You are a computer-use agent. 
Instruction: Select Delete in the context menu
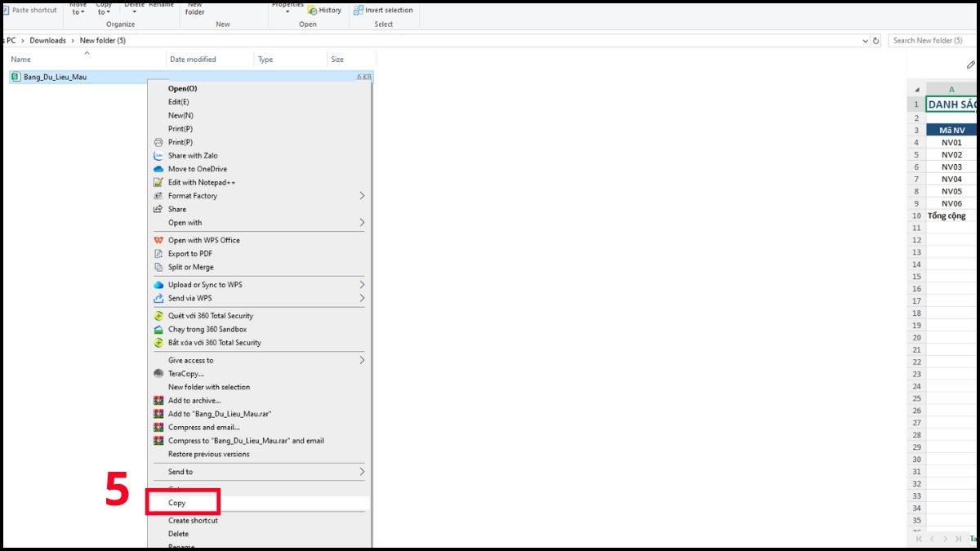[178, 534]
